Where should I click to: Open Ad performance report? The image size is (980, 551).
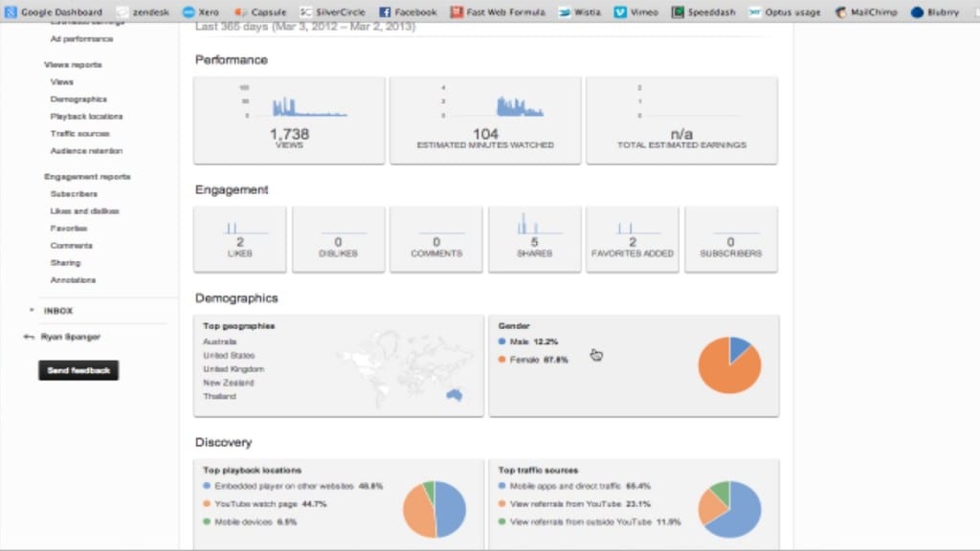(82, 38)
